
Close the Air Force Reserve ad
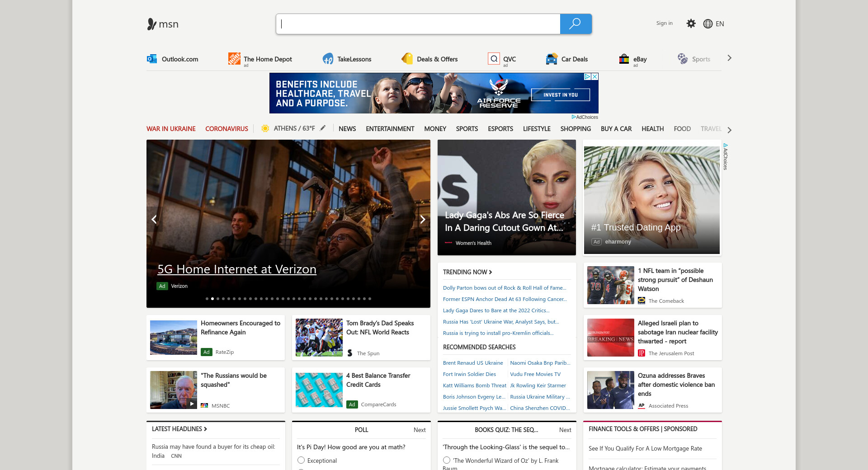[595, 77]
